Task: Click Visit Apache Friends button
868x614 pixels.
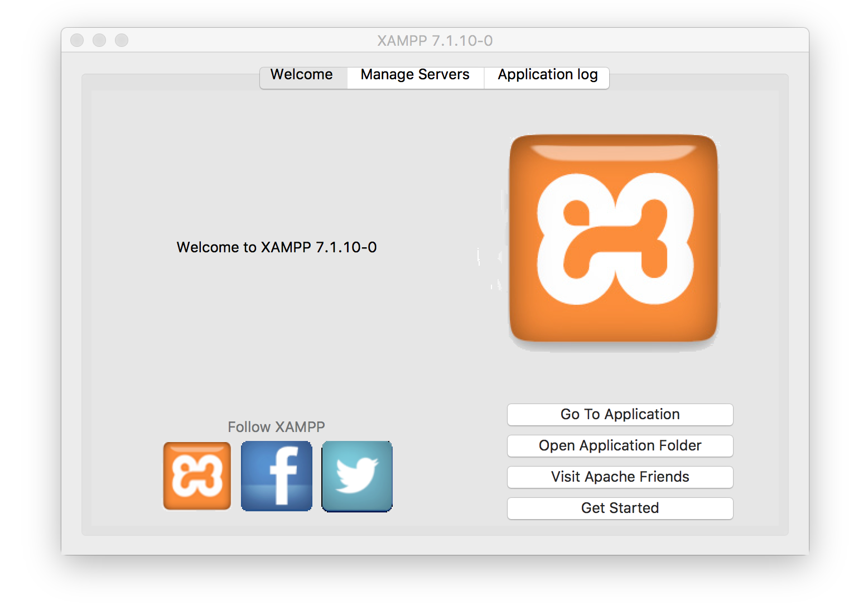Action: pos(620,477)
